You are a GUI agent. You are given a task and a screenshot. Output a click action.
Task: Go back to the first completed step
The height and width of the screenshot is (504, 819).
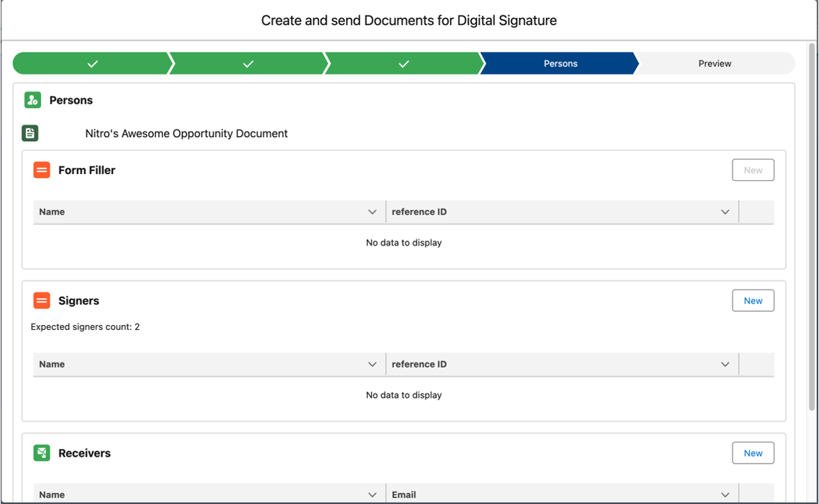(92, 63)
